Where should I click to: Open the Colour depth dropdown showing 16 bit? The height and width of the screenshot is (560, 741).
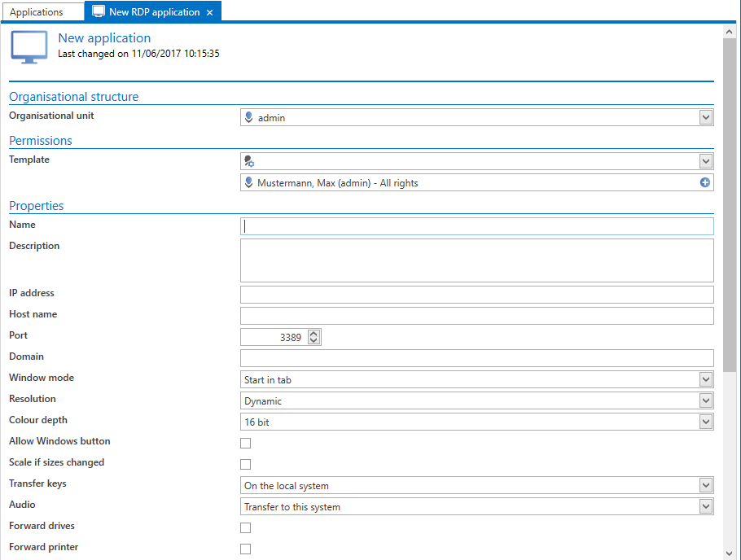(706, 422)
